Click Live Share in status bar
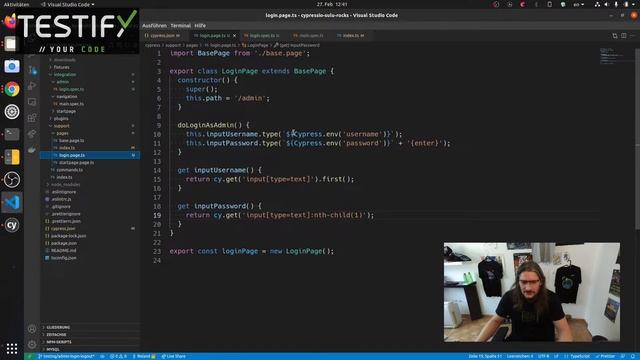 click(173, 356)
